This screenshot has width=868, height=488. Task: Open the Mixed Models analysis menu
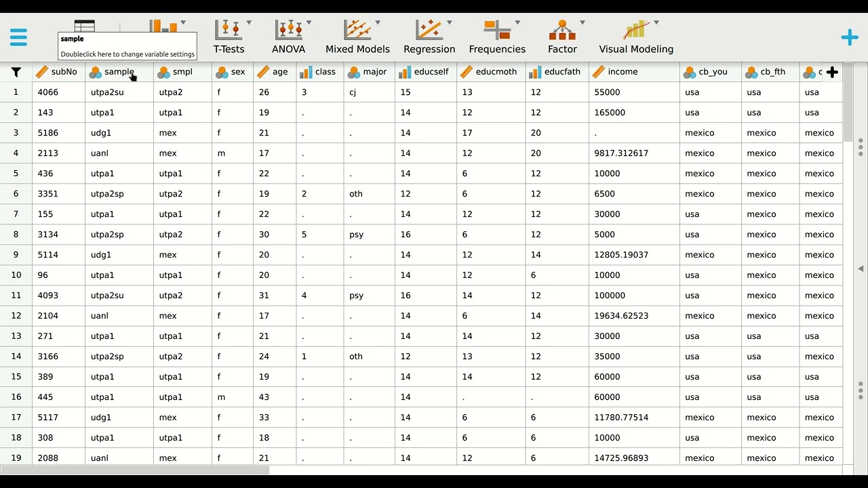[357, 37]
